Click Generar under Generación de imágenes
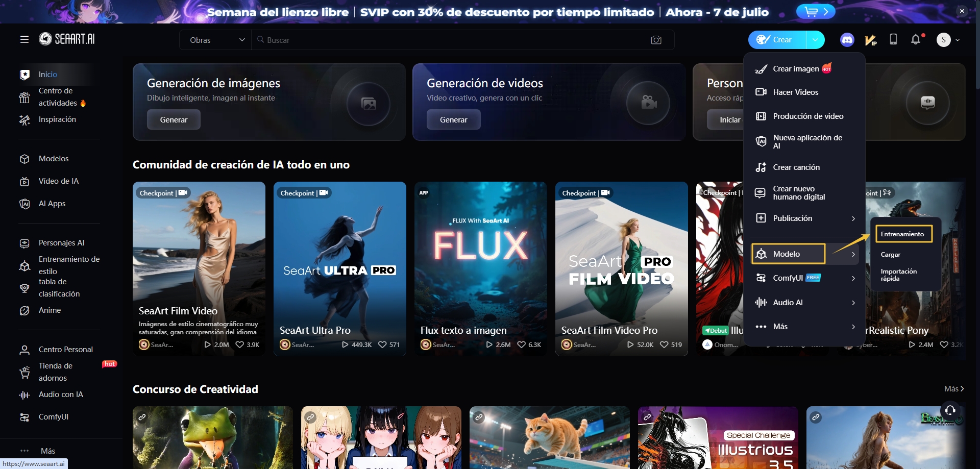 point(174,120)
